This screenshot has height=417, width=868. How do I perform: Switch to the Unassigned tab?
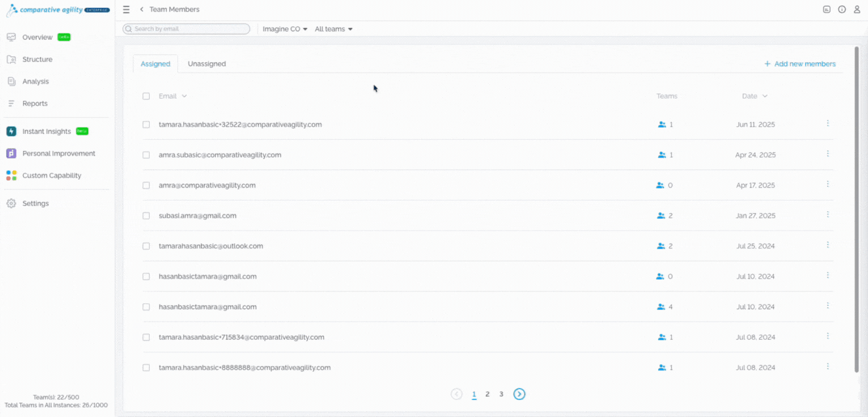tap(207, 64)
